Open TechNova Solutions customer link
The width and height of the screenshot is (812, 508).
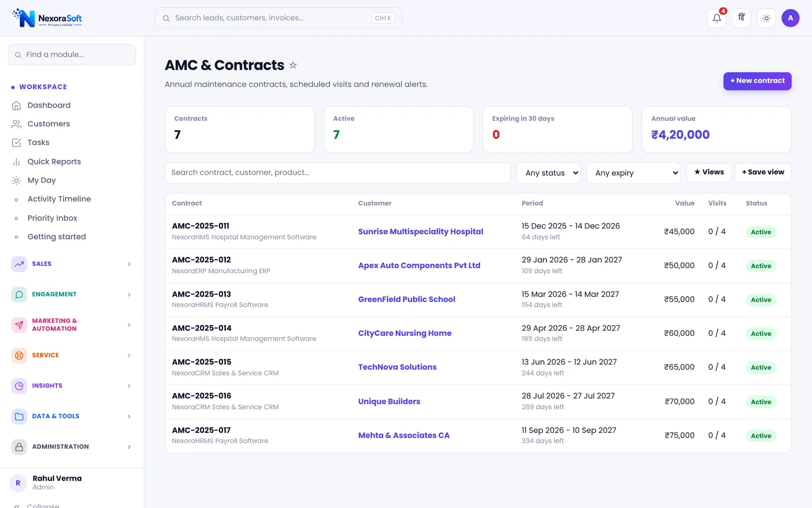pos(397,367)
